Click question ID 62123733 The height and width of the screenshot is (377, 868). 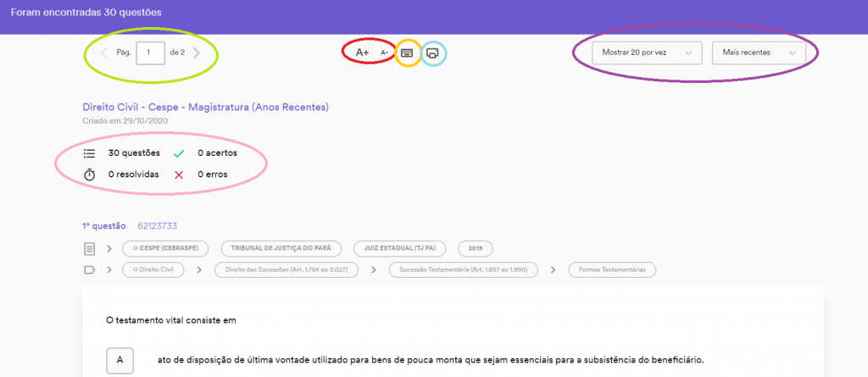coord(157,226)
